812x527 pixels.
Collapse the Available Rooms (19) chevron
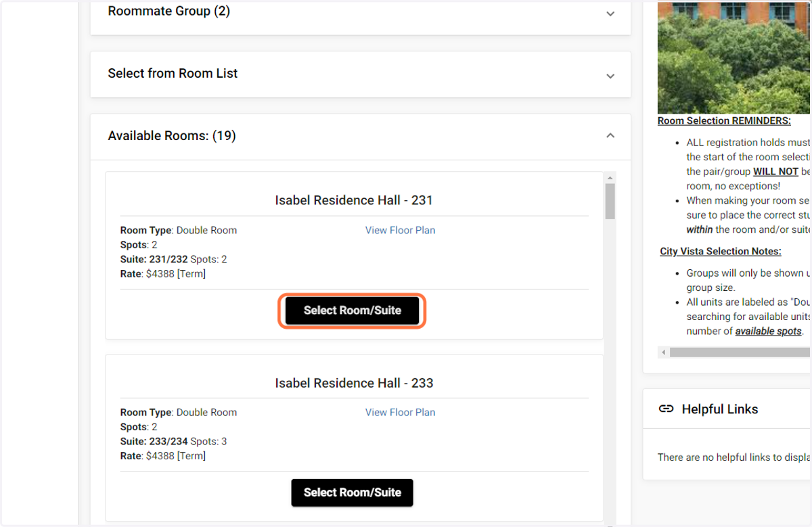(x=610, y=135)
